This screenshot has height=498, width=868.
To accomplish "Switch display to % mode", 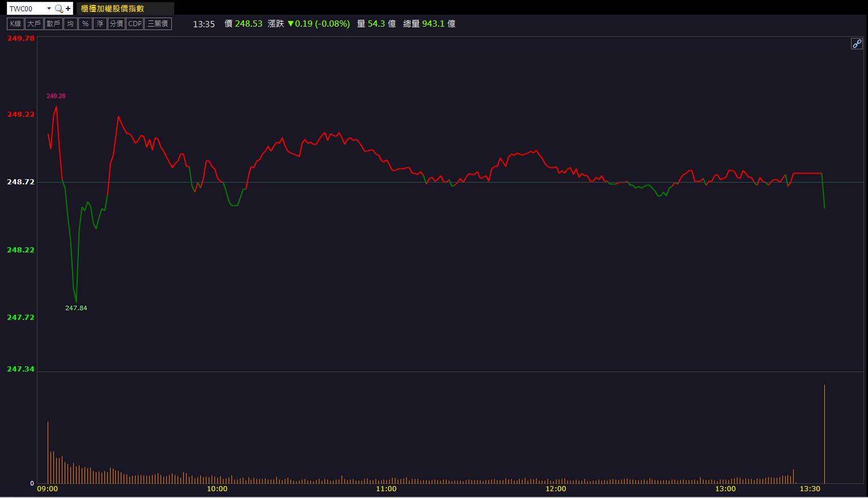I will coord(85,24).
